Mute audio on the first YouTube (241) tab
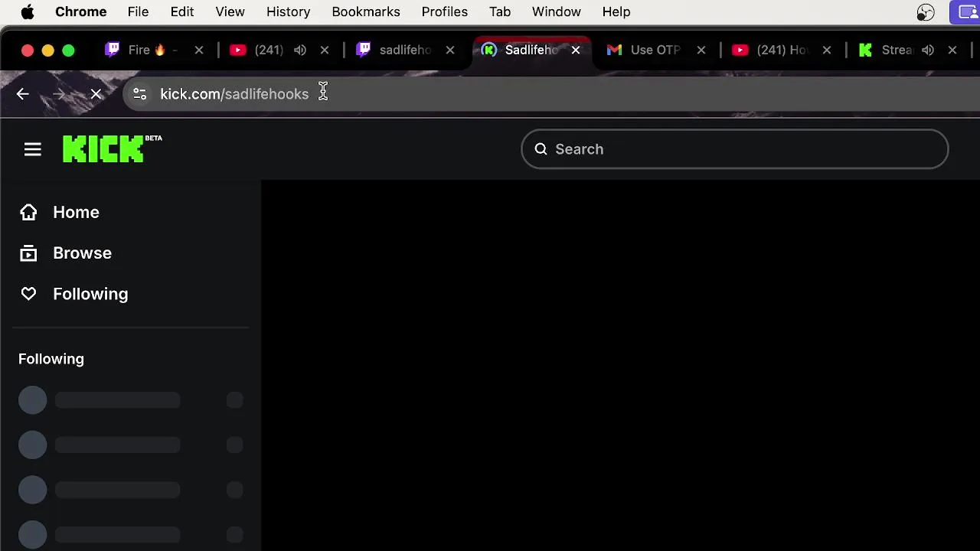The height and width of the screenshot is (551, 980). [x=300, y=50]
